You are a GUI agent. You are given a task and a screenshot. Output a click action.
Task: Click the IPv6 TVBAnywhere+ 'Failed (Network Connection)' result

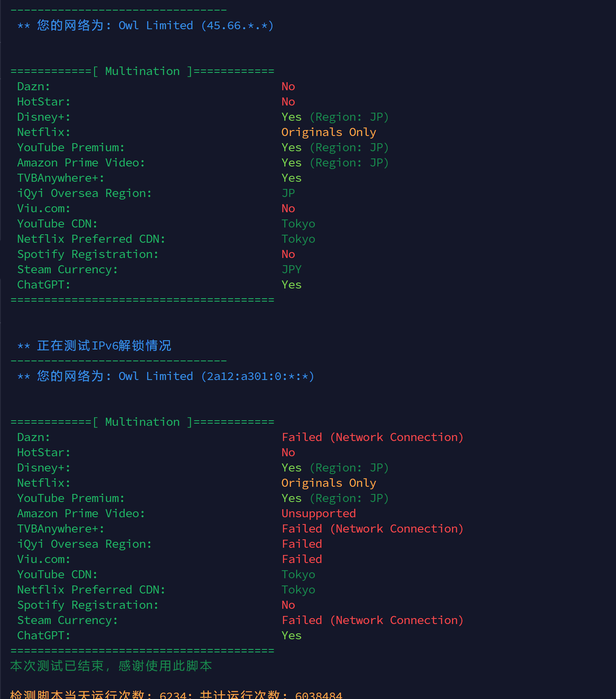373,529
